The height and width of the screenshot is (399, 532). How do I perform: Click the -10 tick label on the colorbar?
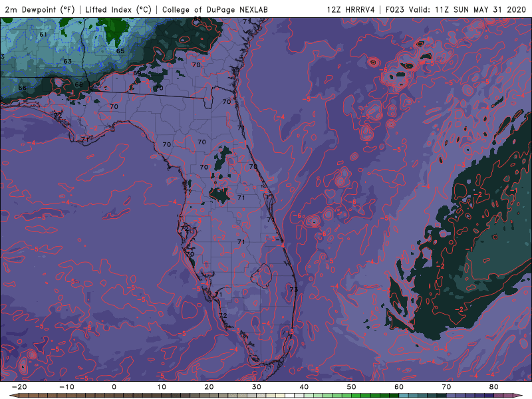click(x=66, y=387)
